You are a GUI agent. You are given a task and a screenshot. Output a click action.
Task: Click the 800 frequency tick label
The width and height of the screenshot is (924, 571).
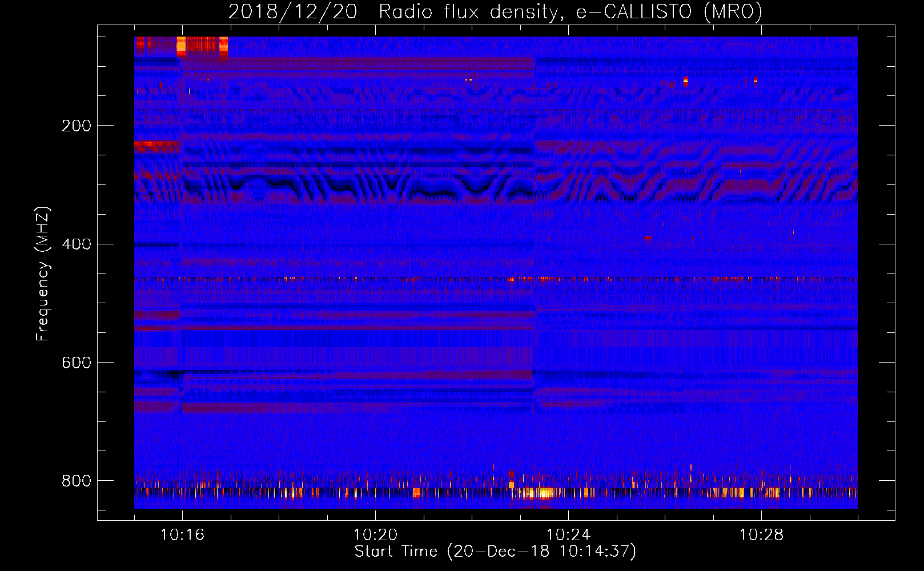coord(77,481)
